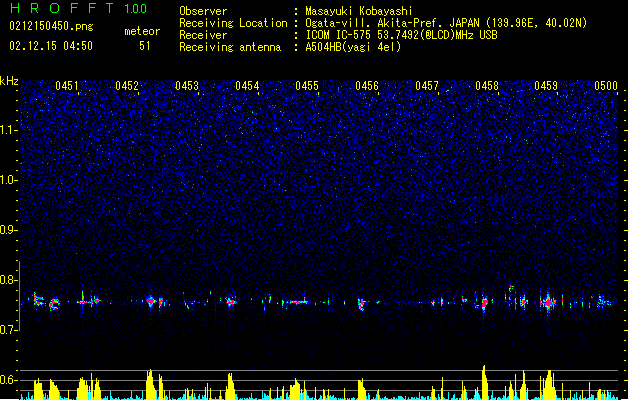Image resolution: width=629 pixels, height=400 pixels.
Task: Select the filename 0212150450.png
Action: pos(51,26)
